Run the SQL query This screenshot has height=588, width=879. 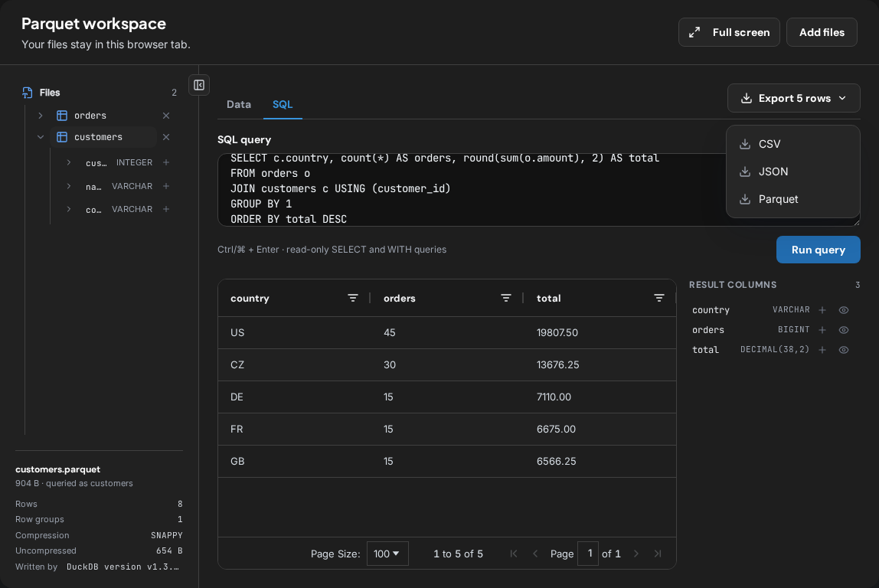click(x=818, y=250)
